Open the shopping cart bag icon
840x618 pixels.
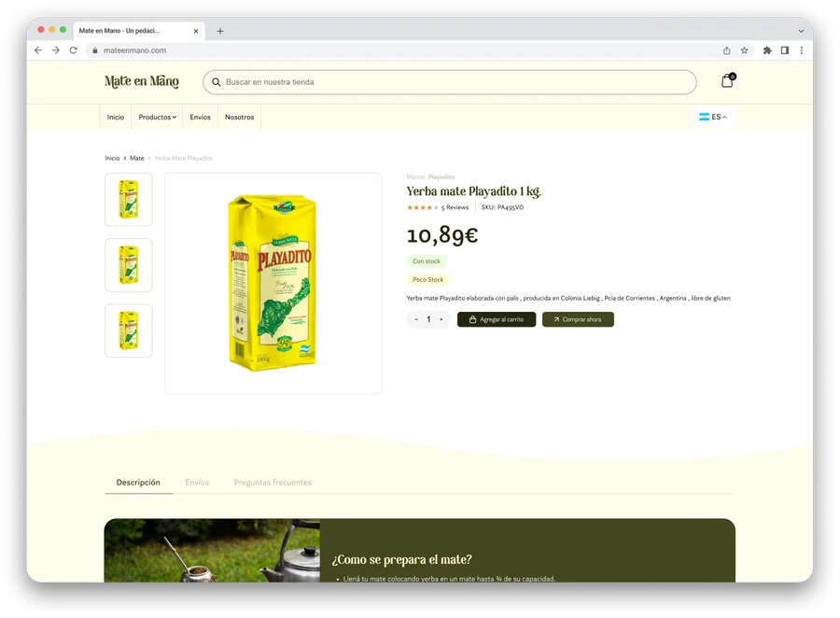click(x=727, y=80)
